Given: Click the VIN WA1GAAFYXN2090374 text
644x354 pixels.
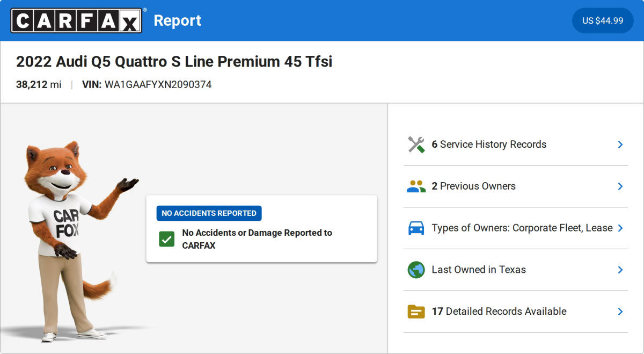Looking at the screenshot, I should [x=147, y=85].
